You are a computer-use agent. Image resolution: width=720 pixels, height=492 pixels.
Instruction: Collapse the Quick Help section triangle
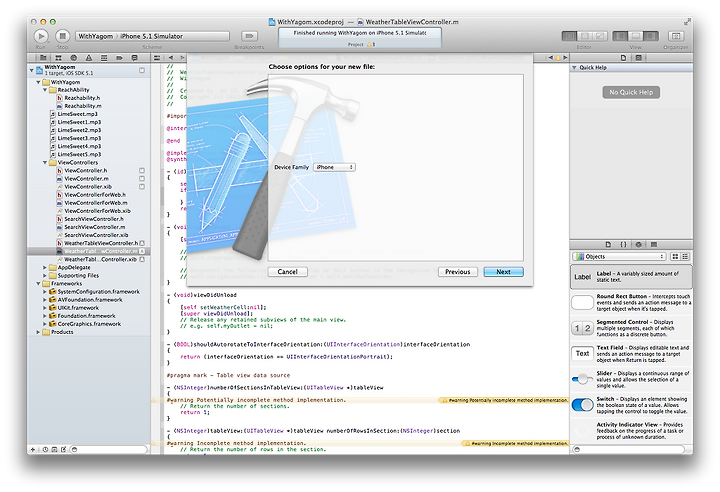coord(574,68)
